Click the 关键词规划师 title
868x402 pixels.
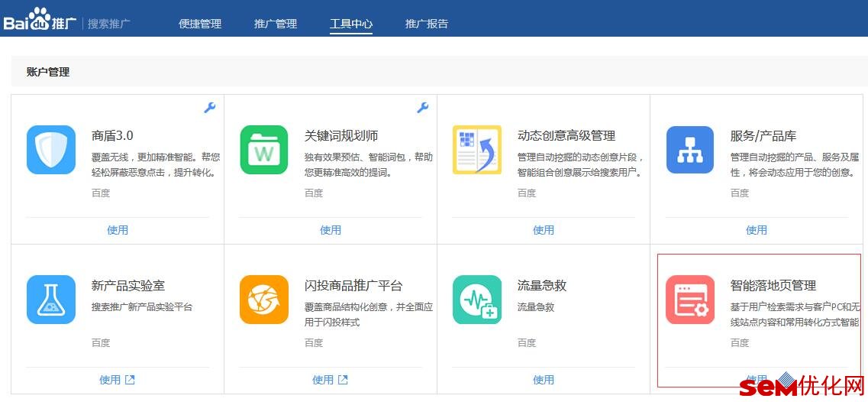tap(341, 136)
